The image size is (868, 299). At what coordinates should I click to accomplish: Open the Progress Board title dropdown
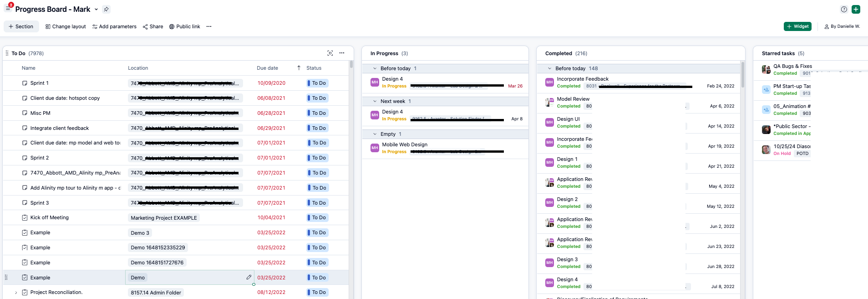96,10
